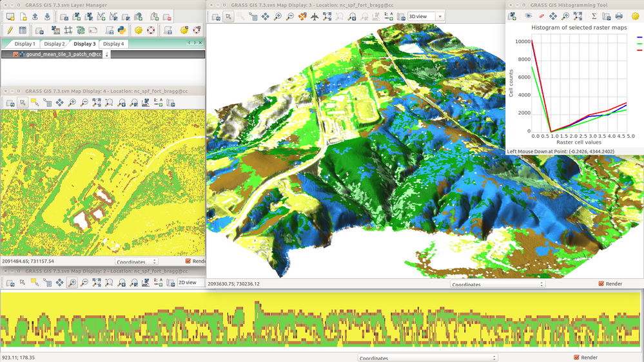Close current display tab X
Viewport: 644px width, 362px height.
pos(200,43)
